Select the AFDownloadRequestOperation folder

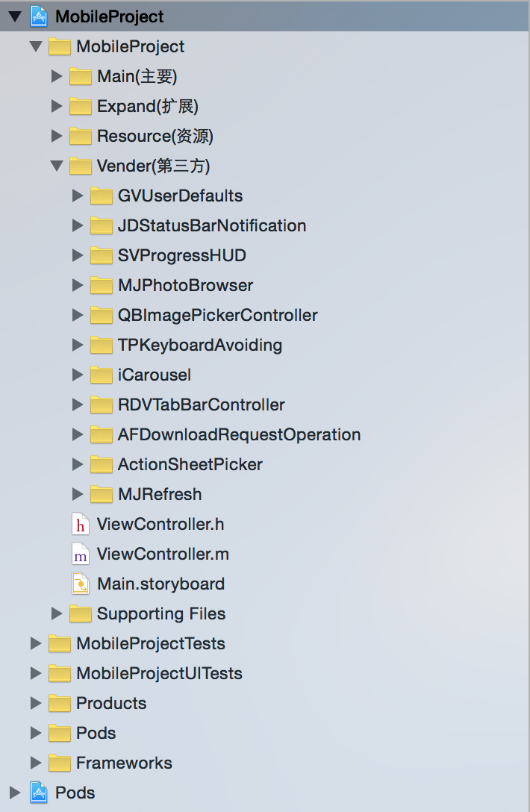pos(239,434)
